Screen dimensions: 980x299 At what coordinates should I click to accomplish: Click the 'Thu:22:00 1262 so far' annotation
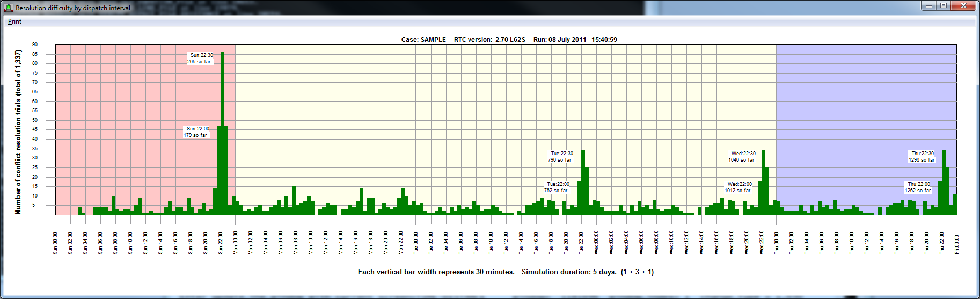coord(918,187)
